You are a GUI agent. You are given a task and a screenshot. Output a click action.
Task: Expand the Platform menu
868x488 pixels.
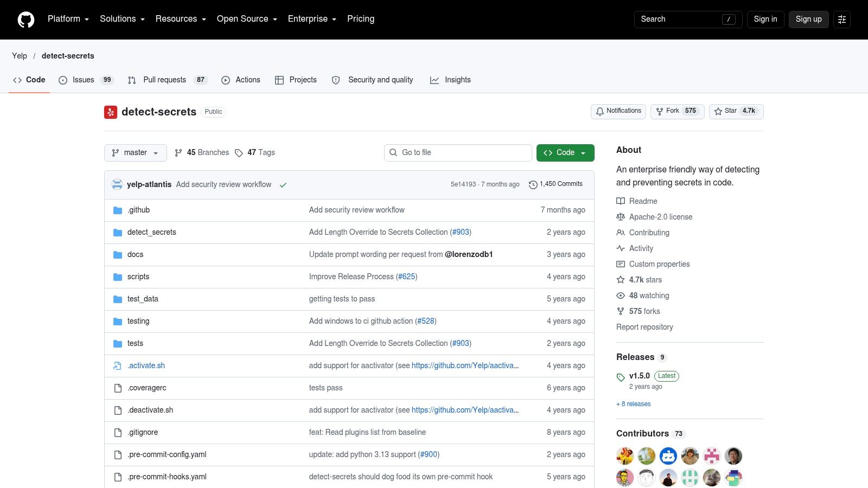pos(68,19)
